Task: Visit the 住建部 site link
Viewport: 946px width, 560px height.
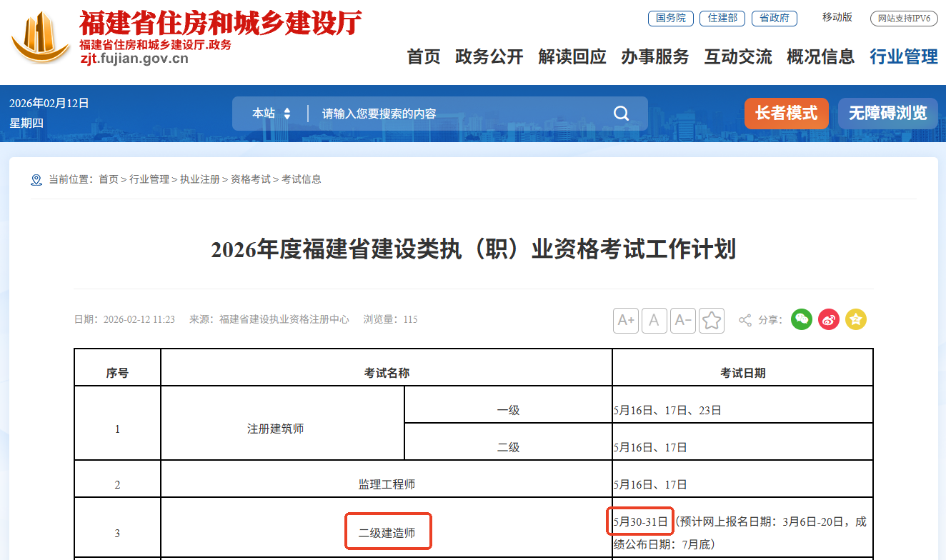Action: [722, 19]
